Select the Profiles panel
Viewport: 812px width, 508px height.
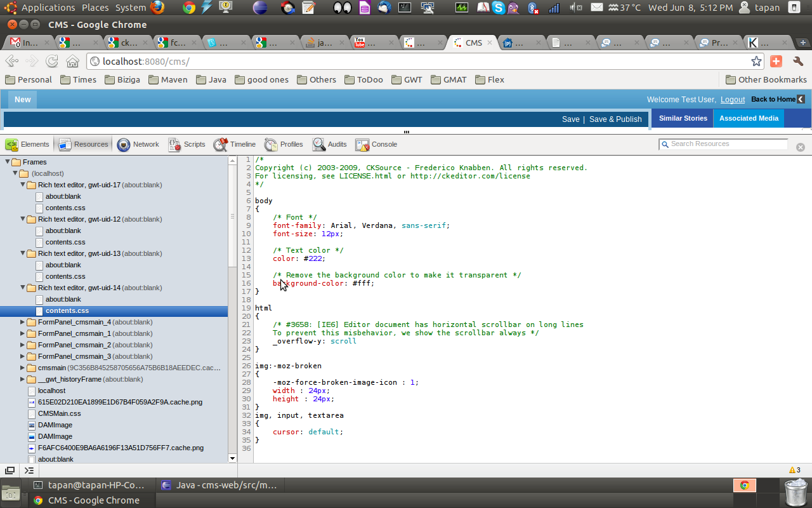pos(284,145)
